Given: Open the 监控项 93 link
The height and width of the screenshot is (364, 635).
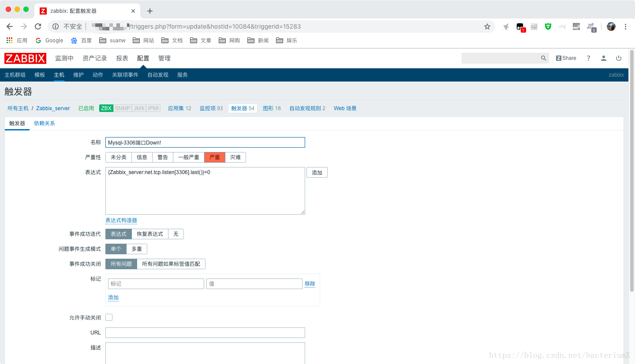Looking at the screenshot, I should (211, 108).
